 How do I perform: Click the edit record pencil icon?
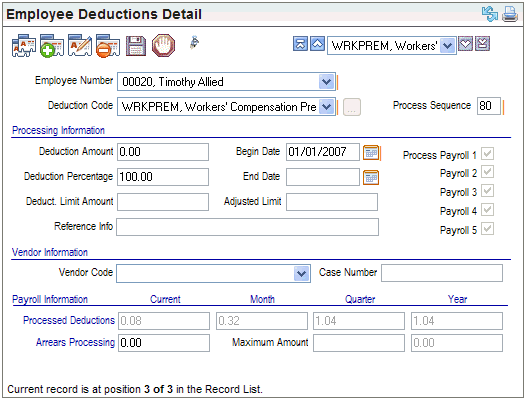point(80,45)
